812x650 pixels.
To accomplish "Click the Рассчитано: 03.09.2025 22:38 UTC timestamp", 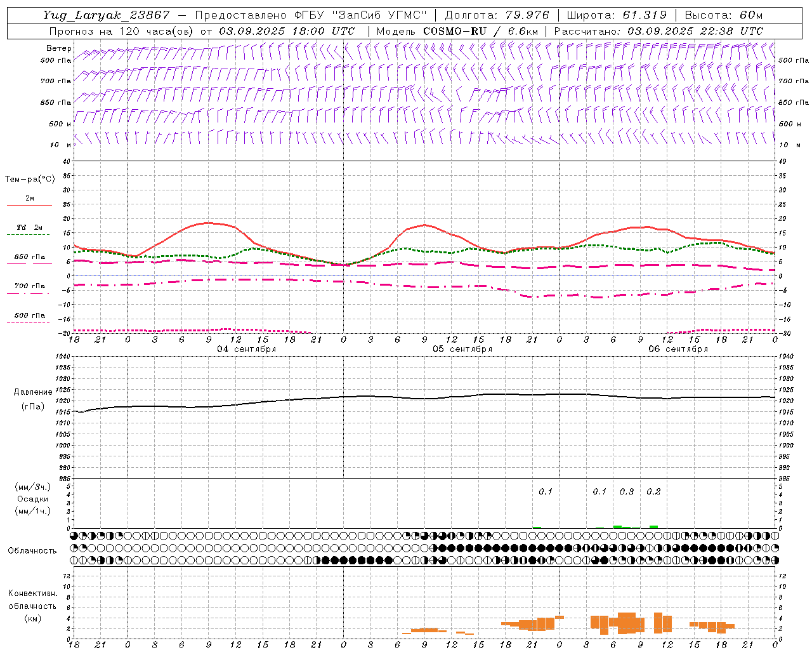I will pyautogui.click(x=658, y=31).
